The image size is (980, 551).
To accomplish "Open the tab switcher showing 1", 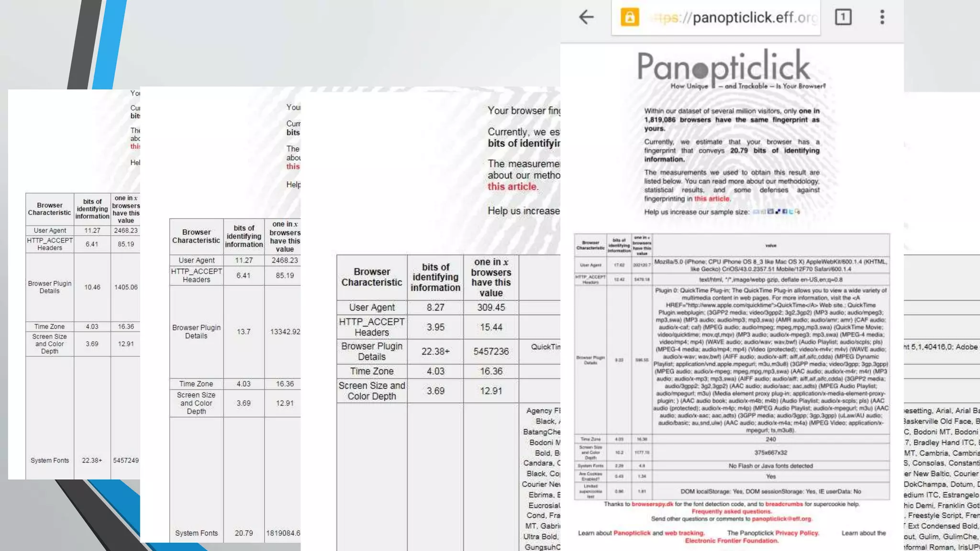I will coord(843,17).
